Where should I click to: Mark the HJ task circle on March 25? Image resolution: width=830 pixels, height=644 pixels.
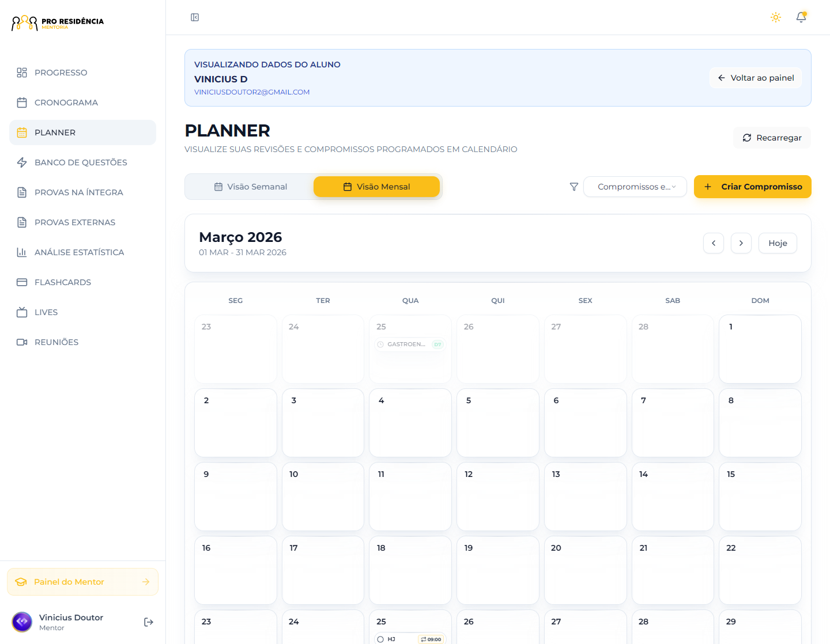click(380, 639)
